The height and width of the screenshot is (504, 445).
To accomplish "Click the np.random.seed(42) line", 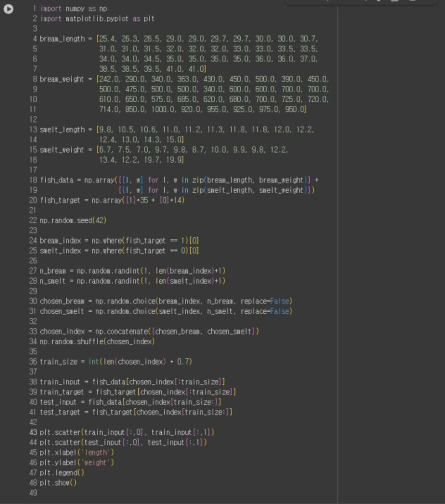I will tap(73, 221).
